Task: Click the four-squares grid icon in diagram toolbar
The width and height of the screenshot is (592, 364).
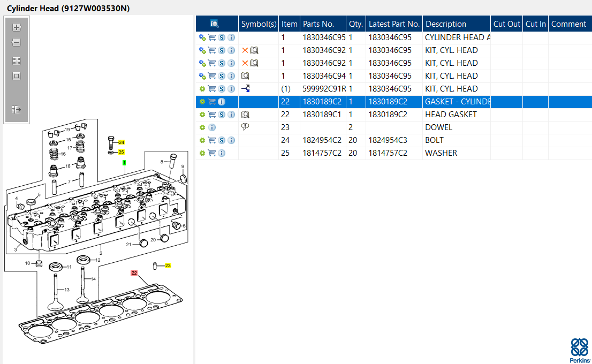Action: [x=17, y=61]
